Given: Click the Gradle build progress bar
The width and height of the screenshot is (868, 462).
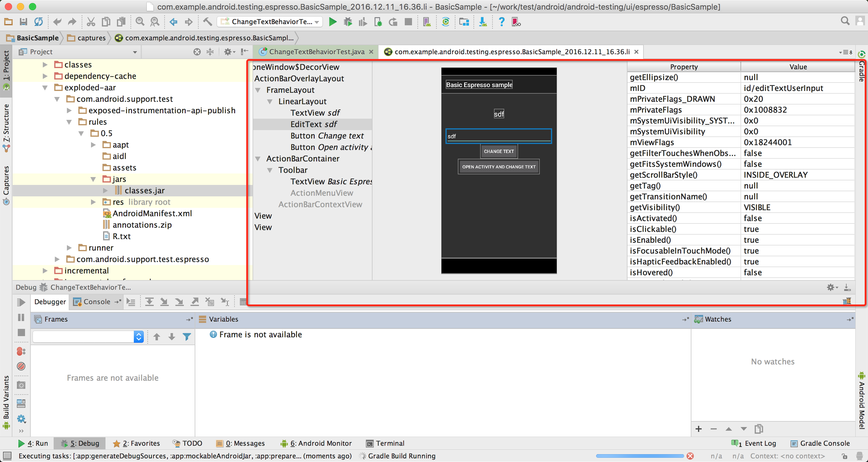Looking at the screenshot, I should [x=640, y=456].
